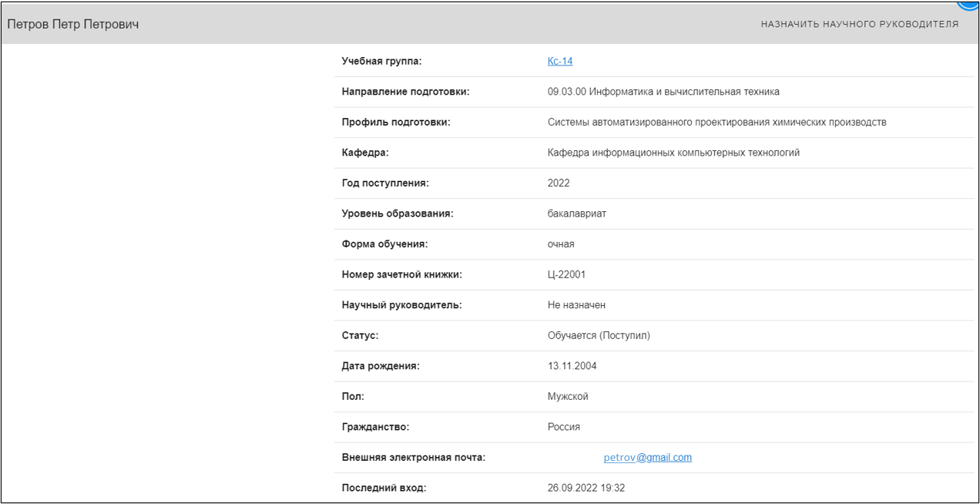980x504 pixels.
Task: Click the Учебная группа field label
Action: tap(381, 62)
